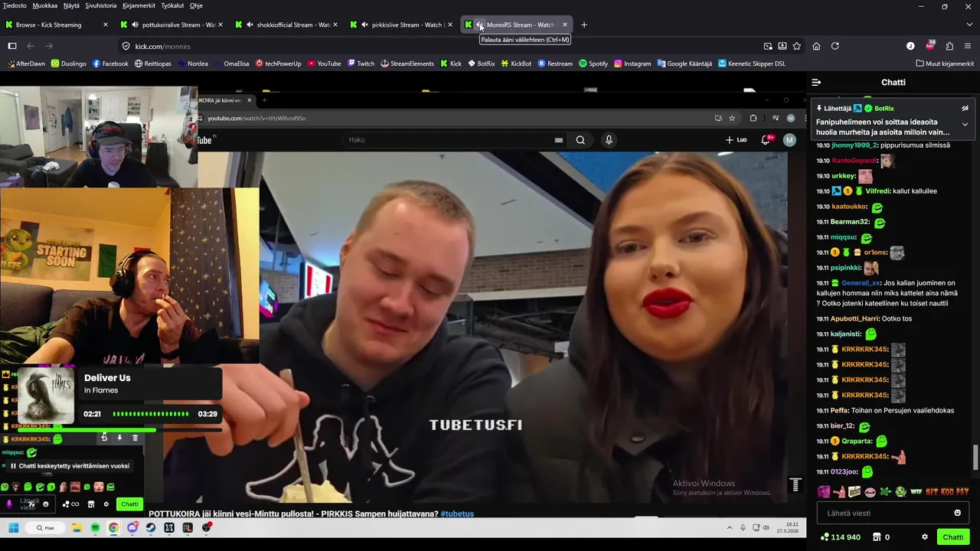Click Discord icon in the taskbar

coord(132,528)
